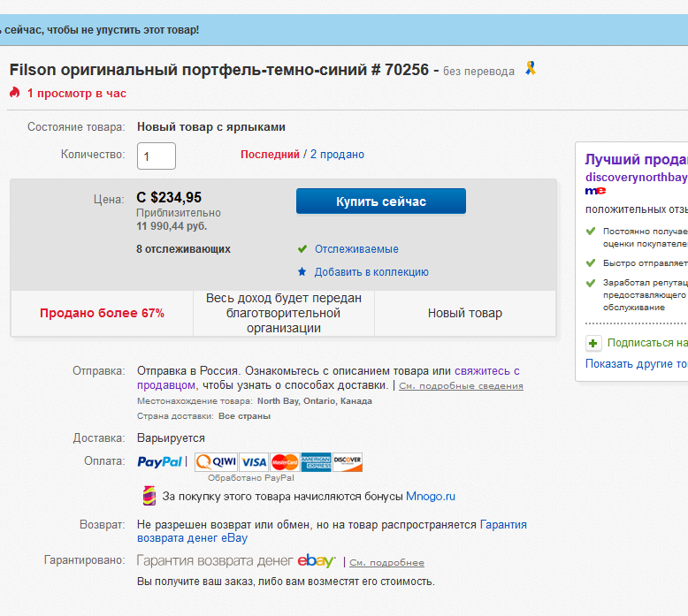Click the VISA payment icon
Image resolution: width=688 pixels, height=616 pixels.
(254, 461)
